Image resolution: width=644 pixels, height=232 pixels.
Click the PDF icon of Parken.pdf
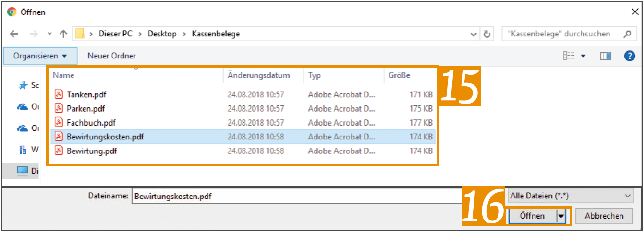[x=59, y=108]
